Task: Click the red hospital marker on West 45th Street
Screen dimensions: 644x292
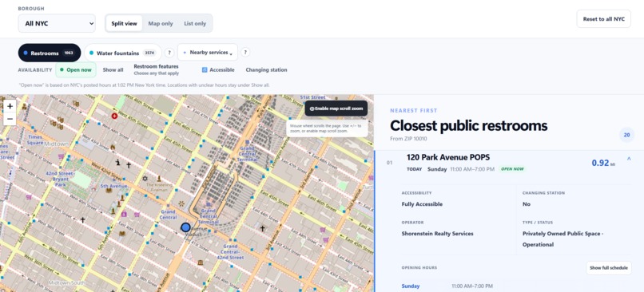Action: (x=114, y=116)
